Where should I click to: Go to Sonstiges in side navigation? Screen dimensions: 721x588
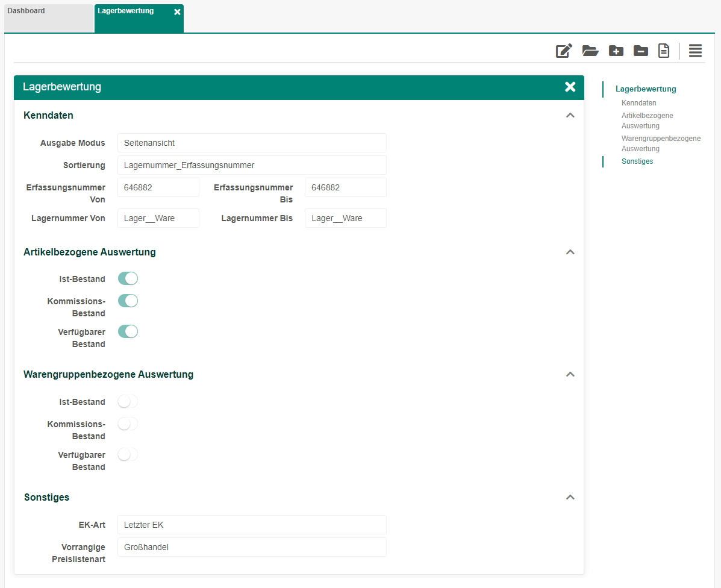(x=637, y=161)
